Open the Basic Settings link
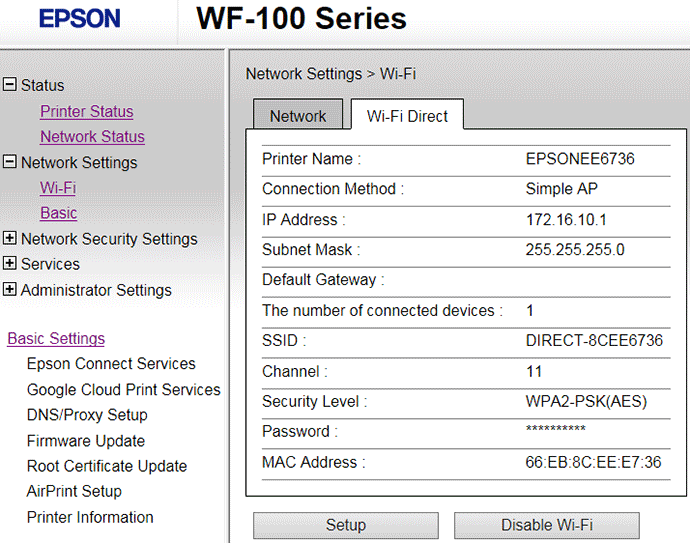This screenshot has height=543, width=690. [56, 338]
